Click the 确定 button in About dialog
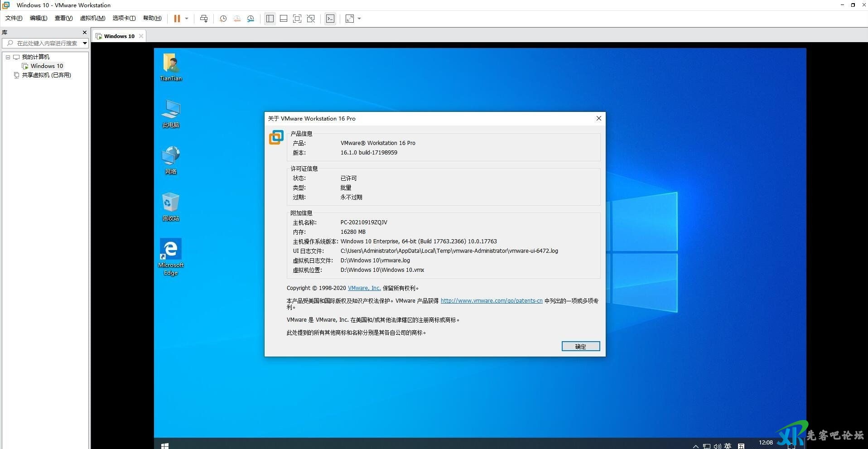Screen dimensions: 868x449 pyautogui.click(x=580, y=346)
